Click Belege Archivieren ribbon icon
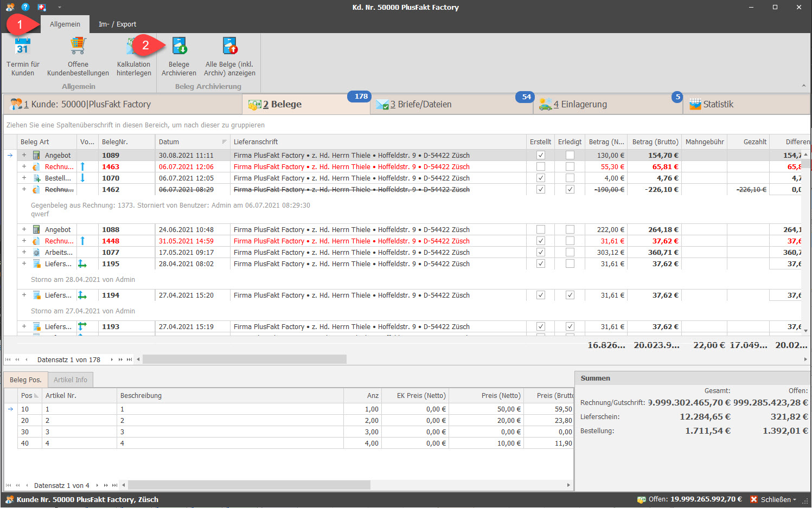Screen dimensions: 812x508 pyautogui.click(x=180, y=46)
